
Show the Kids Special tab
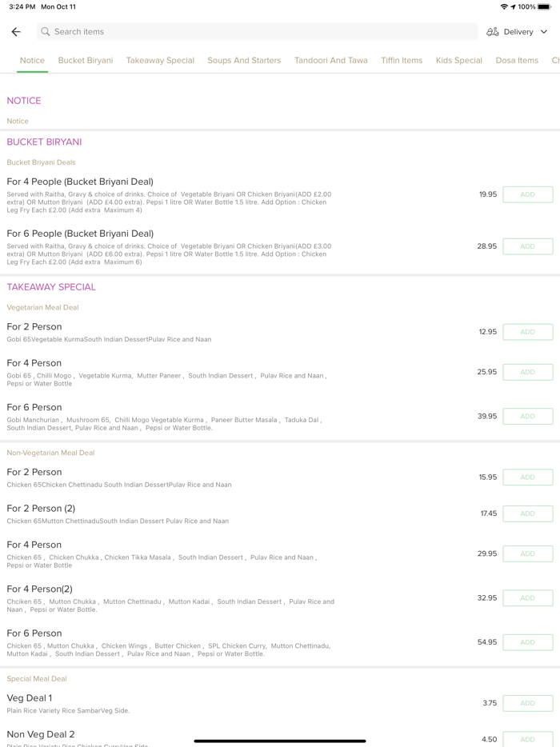point(459,61)
